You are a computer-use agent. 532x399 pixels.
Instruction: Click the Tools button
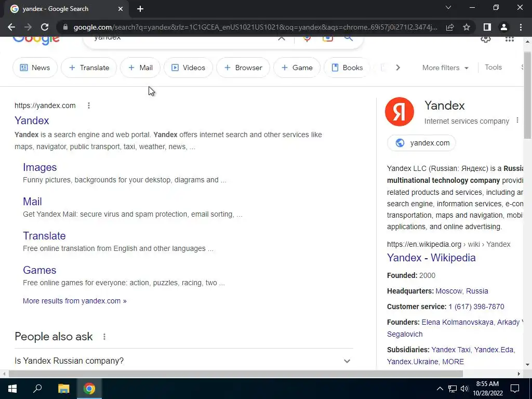coord(493,67)
